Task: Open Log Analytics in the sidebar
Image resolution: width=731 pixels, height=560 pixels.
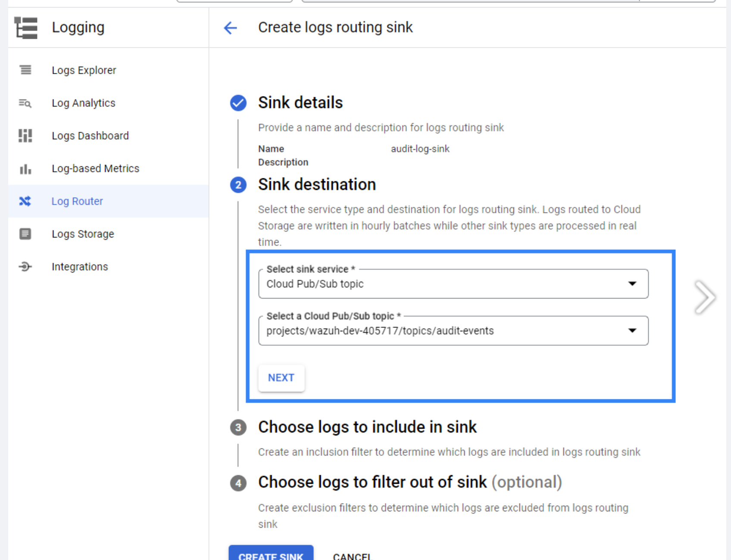Action: 109,103
